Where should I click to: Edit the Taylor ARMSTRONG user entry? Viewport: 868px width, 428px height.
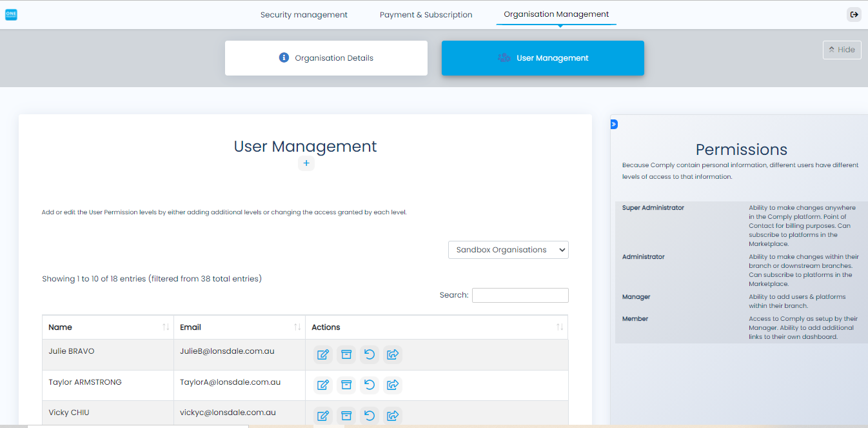323,385
